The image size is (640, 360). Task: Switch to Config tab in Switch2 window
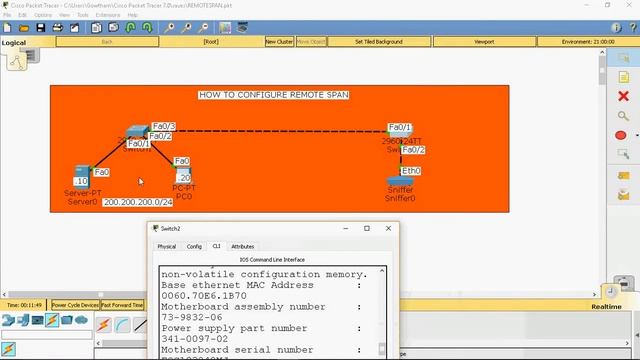(x=194, y=247)
